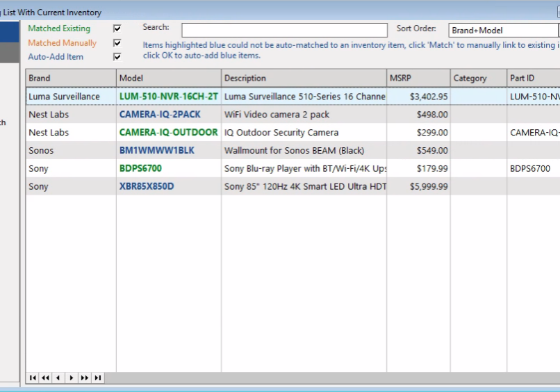
Task: Click the horizontal scrollbar at grid bottom
Action: point(332,377)
